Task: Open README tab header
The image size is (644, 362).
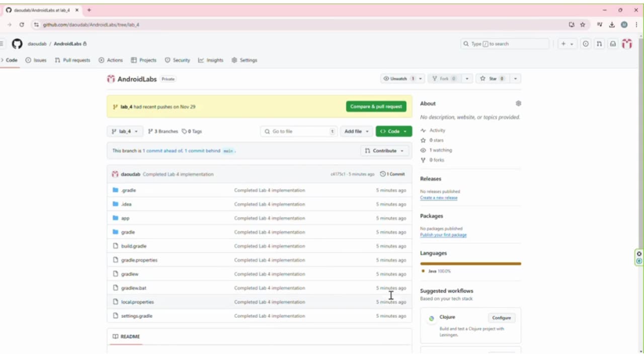Action: pos(126,337)
